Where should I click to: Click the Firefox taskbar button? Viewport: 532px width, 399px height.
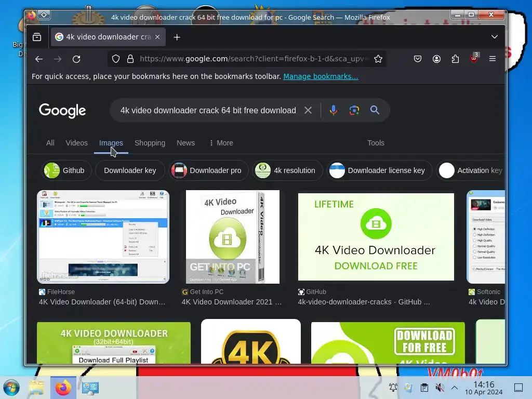[63, 388]
